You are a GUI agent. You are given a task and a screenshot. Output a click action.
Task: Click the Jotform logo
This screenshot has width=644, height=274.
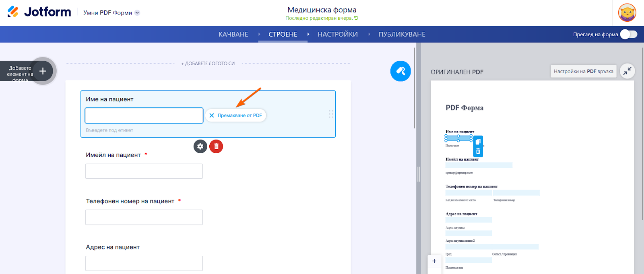click(39, 12)
